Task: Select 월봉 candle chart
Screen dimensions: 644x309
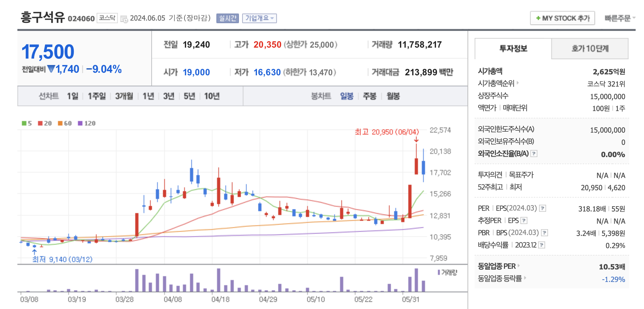Action: tap(393, 96)
